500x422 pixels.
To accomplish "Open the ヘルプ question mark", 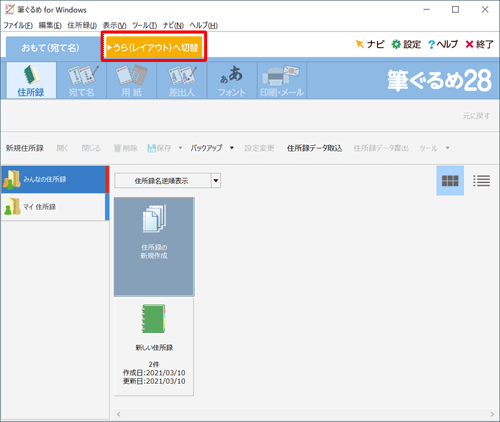I will coord(431,44).
